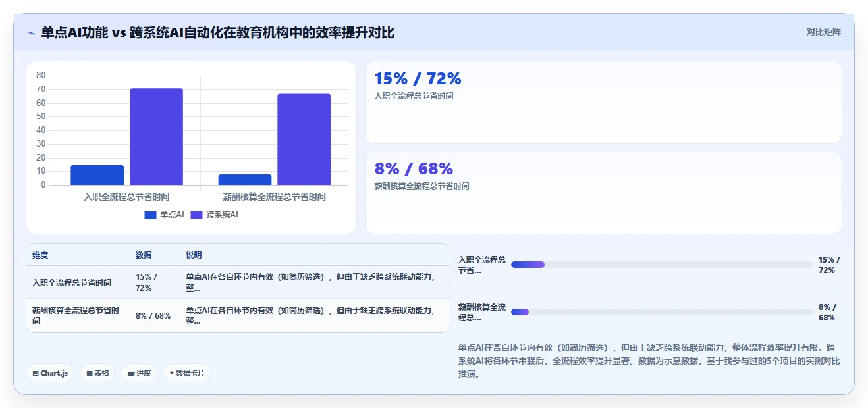The width and height of the screenshot is (868, 408).
Task: Click the 说明 text in 薪酬核算 table row
Action: tap(311, 316)
